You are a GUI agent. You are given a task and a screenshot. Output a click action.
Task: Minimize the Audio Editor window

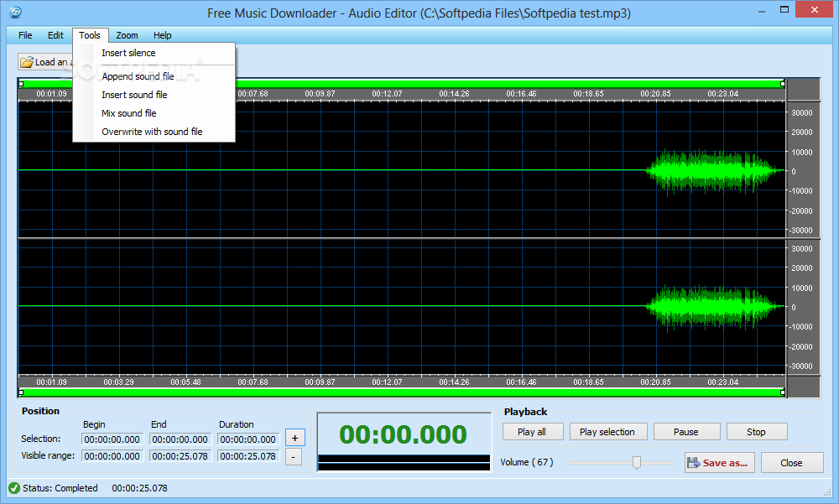(762, 11)
